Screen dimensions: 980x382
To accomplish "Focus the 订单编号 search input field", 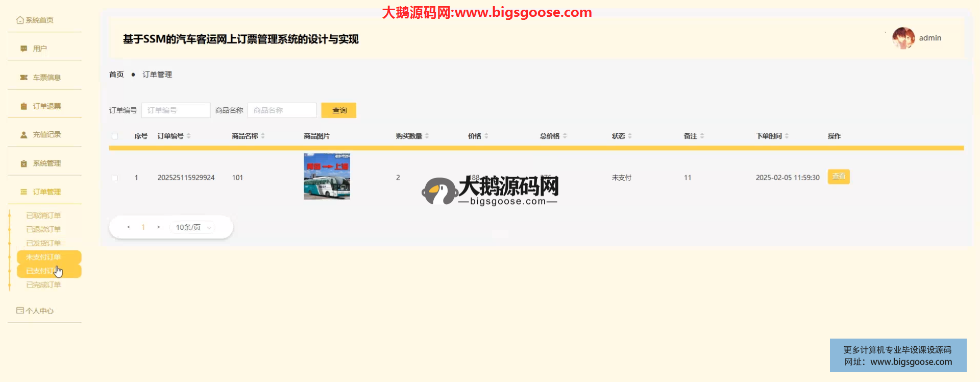I will (176, 110).
